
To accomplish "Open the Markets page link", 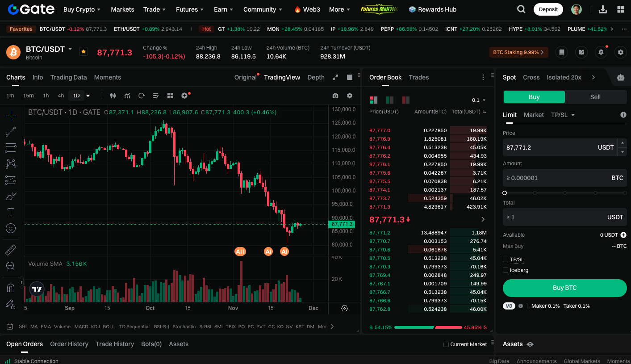I will 122,9.
